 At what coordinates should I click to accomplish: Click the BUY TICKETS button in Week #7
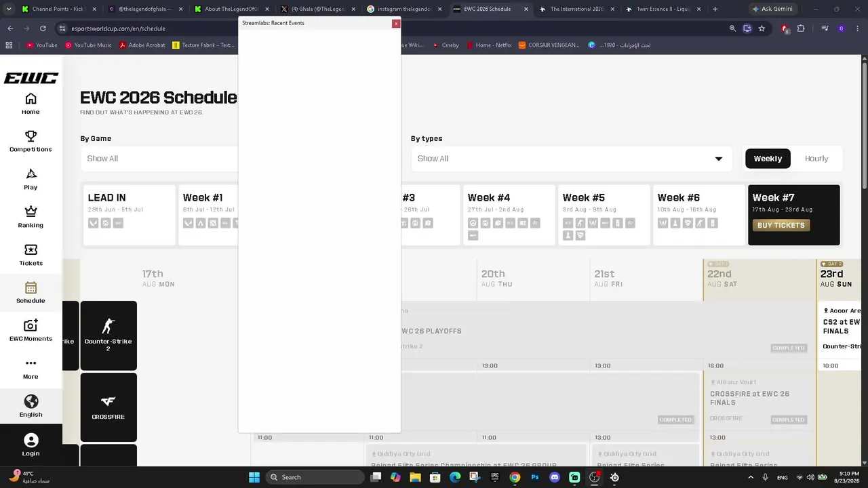tap(781, 225)
